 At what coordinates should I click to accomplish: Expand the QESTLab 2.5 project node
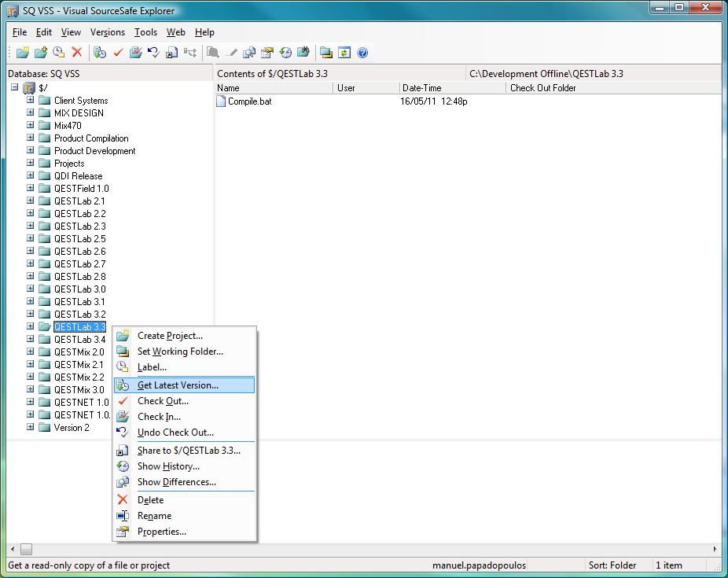pyautogui.click(x=31, y=239)
